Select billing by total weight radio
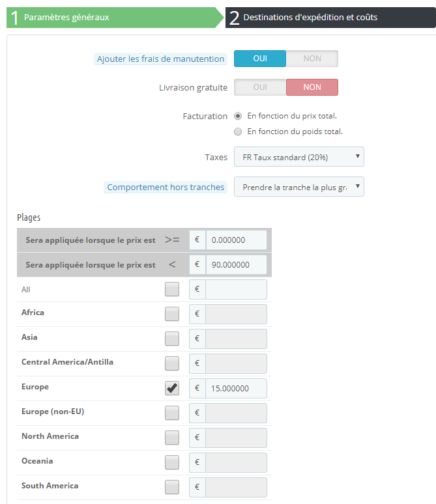The height and width of the screenshot is (504, 436). pos(238,132)
